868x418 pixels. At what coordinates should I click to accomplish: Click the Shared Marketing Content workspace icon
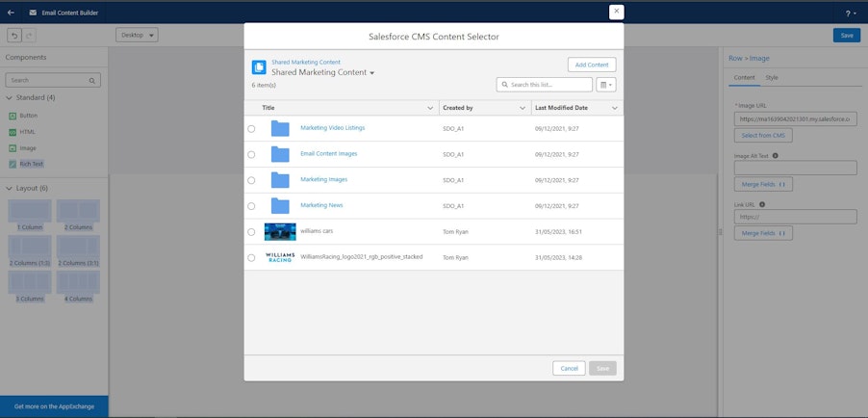point(259,67)
